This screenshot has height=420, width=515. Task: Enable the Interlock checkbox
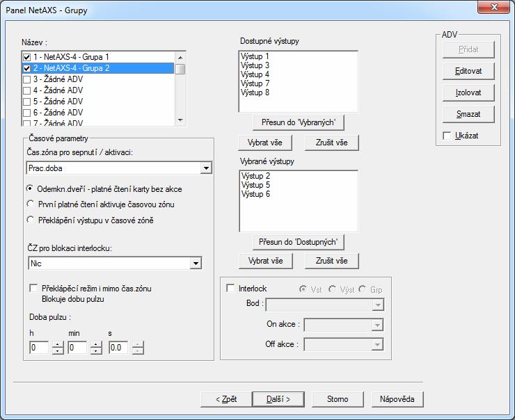[230, 289]
